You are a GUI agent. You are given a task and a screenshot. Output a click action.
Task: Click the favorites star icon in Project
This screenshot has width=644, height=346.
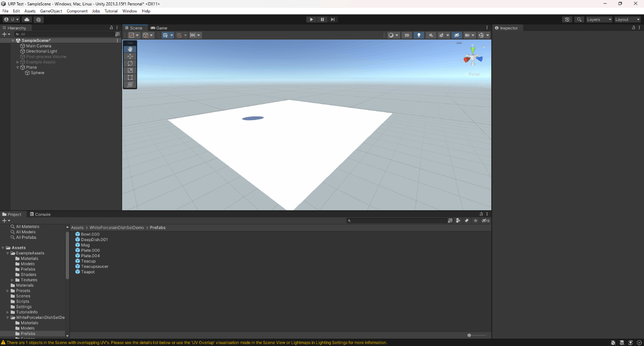pos(476,221)
